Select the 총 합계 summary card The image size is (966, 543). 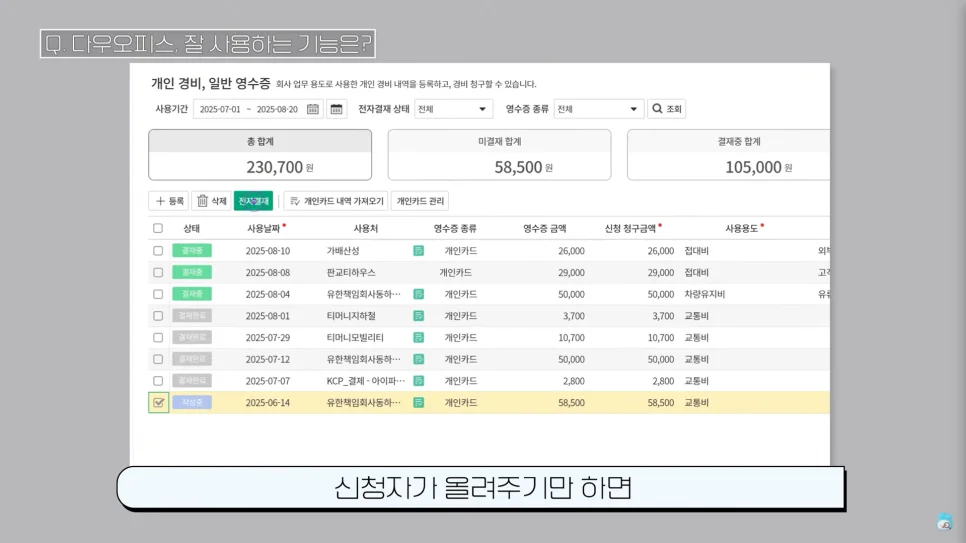tap(260, 155)
